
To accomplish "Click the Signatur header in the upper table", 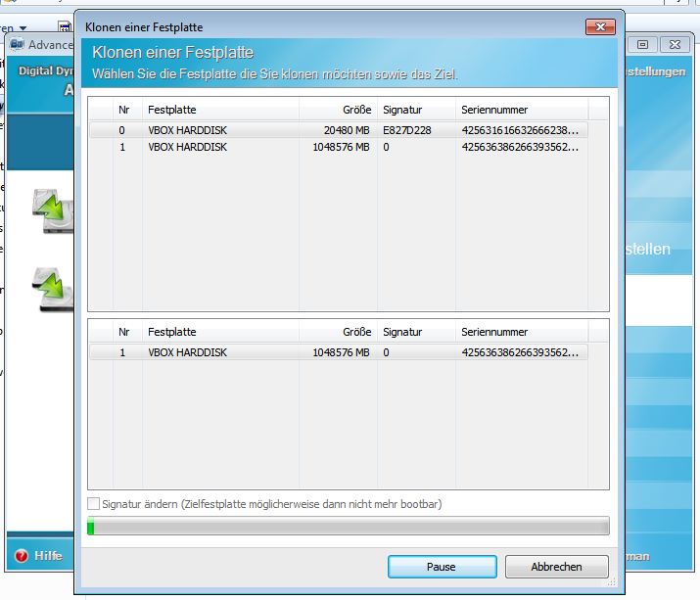I will point(416,110).
